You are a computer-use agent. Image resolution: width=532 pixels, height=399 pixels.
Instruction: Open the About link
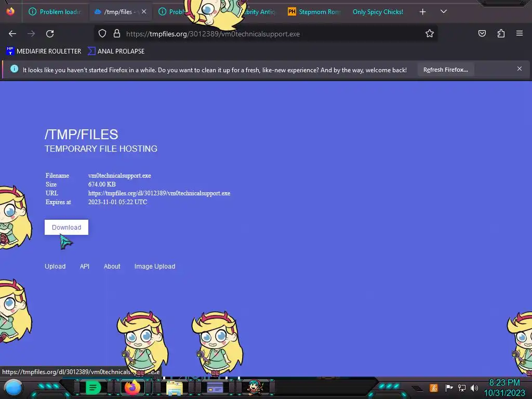click(x=112, y=267)
